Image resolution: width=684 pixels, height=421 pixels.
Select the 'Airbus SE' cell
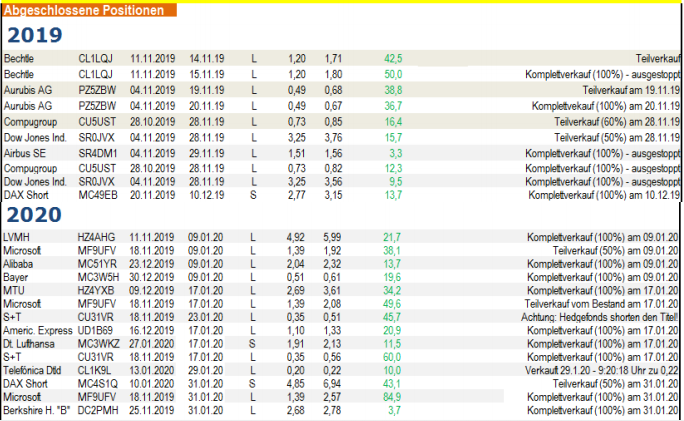click(24, 154)
